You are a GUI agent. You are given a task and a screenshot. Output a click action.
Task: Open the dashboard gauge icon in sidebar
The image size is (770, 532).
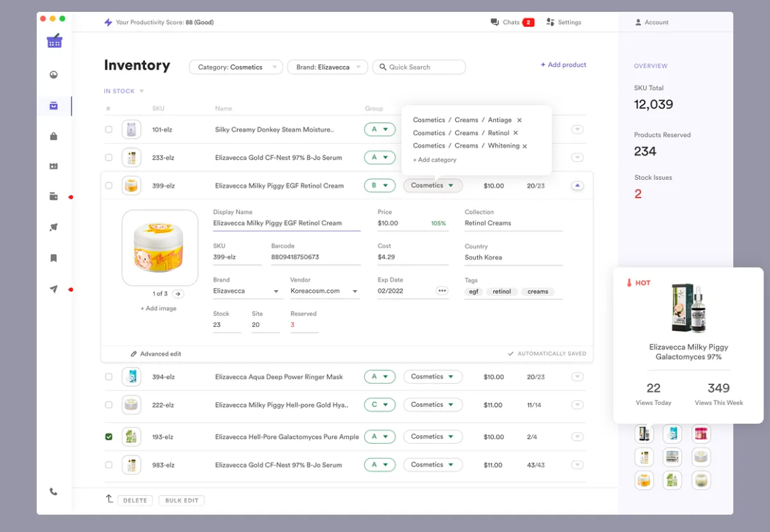(x=54, y=75)
